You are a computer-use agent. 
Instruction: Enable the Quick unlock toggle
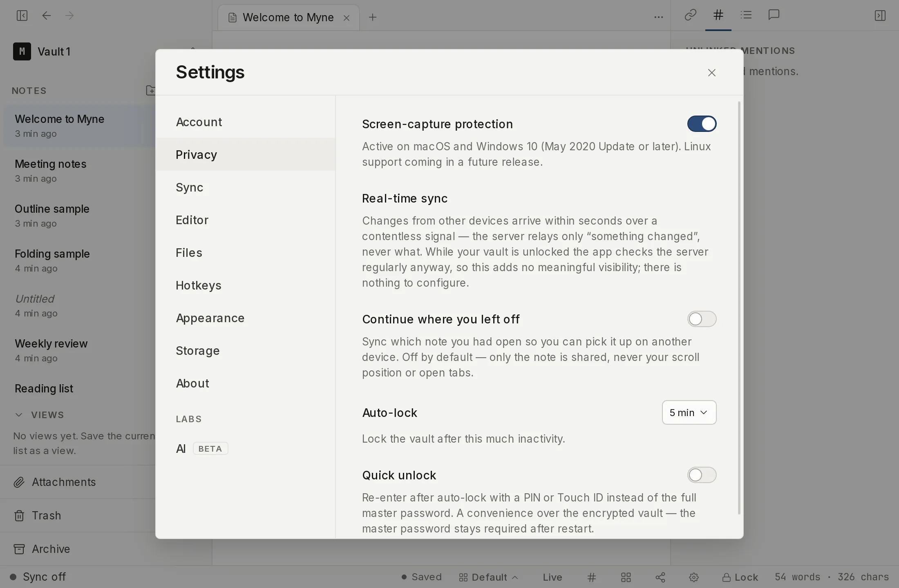pos(702,475)
